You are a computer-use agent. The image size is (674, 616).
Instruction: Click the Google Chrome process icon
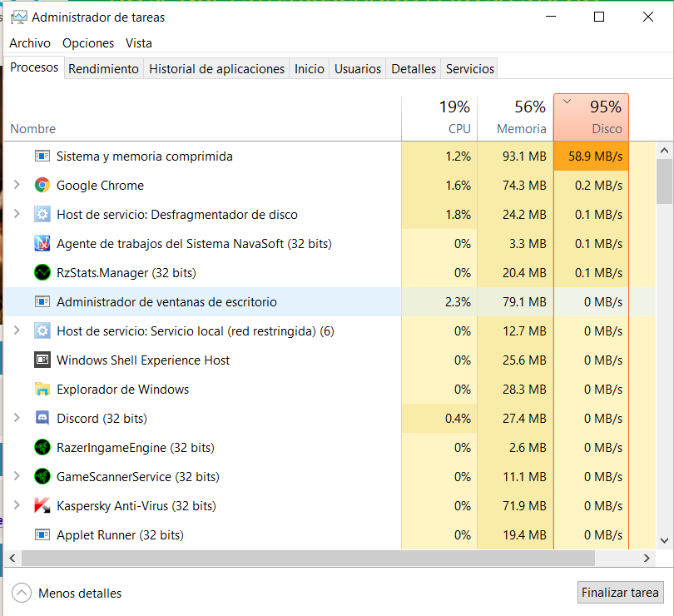pos(42,185)
